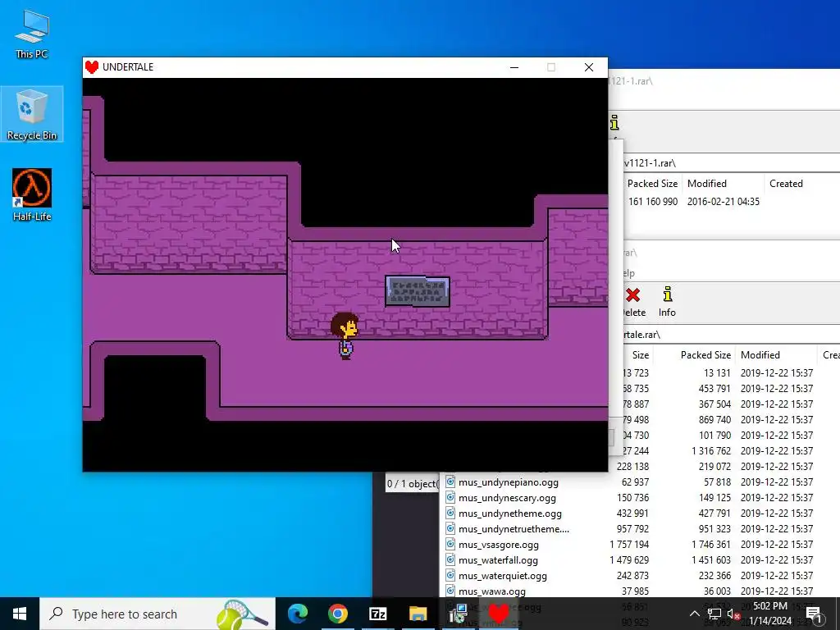Switch to the Undertale heart taskbar icon
Screen dimensions: 840x630
(x=498, y=614)
